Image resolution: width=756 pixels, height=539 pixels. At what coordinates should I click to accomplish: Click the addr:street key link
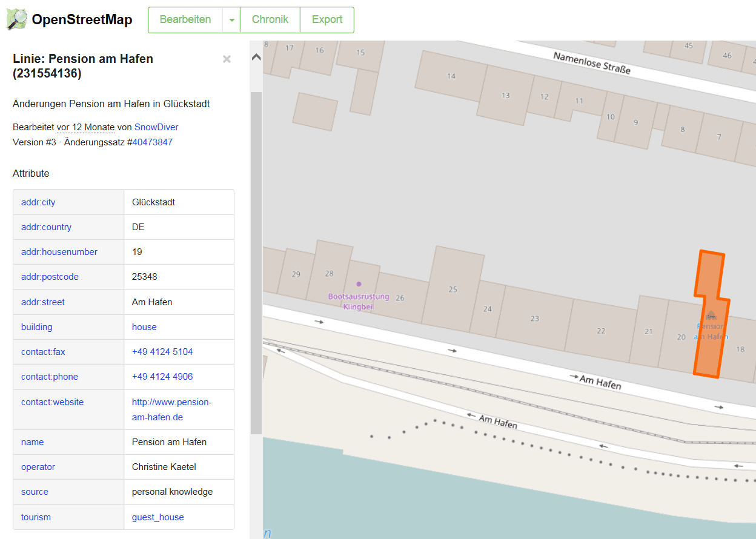click(x=43, y=302)
